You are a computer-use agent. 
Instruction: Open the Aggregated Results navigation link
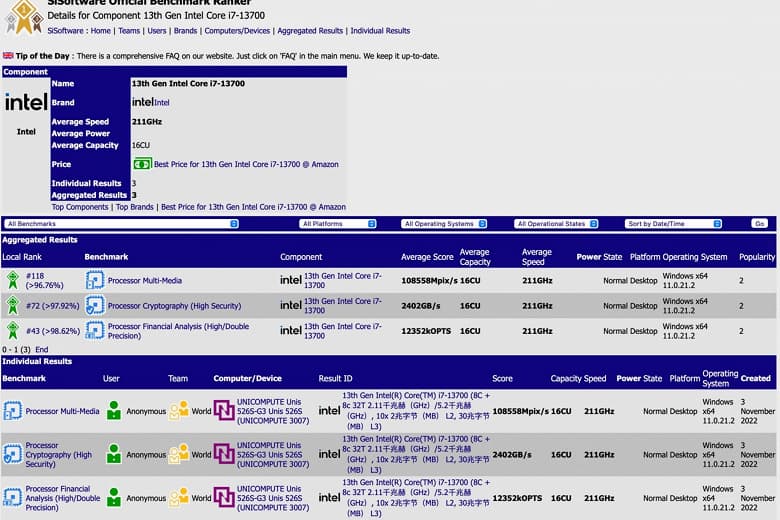pyautogui.click(x=310, y=31)
